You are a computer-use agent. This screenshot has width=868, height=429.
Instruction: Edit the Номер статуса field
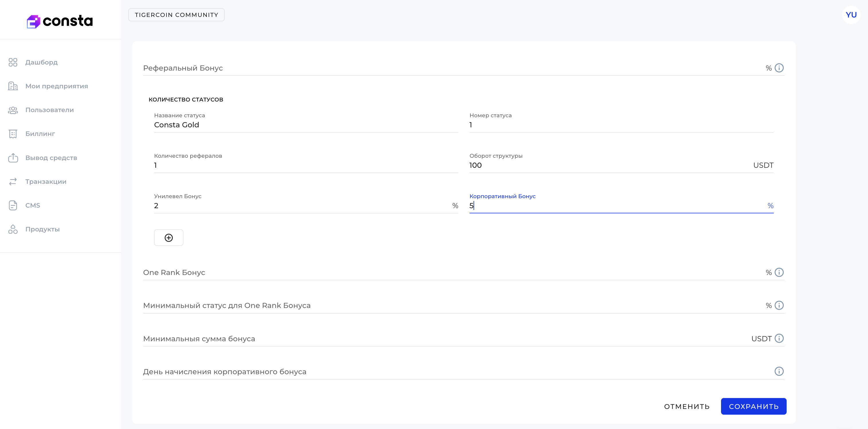pos(621,125)
